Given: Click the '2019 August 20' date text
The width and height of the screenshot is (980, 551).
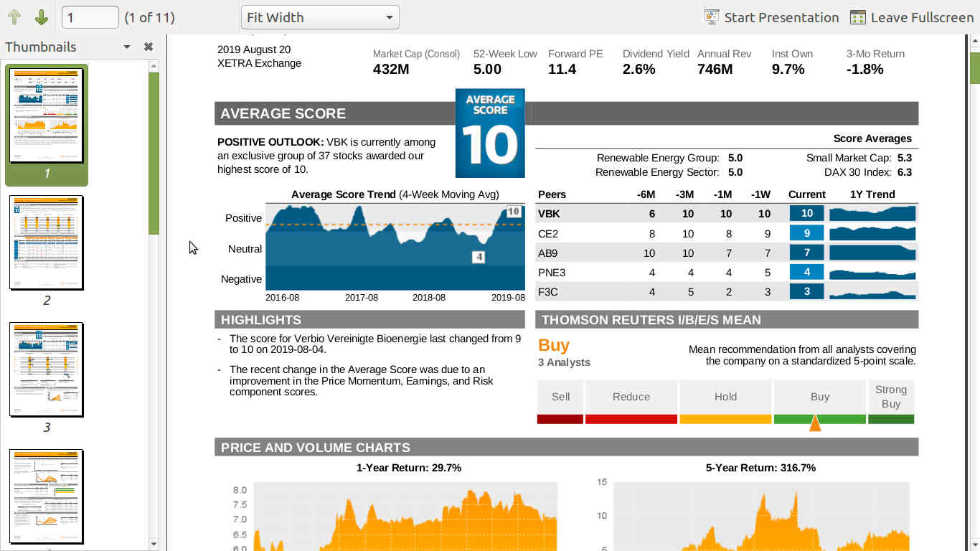Looking at the screenshot, I should click(x=255, y=50).
